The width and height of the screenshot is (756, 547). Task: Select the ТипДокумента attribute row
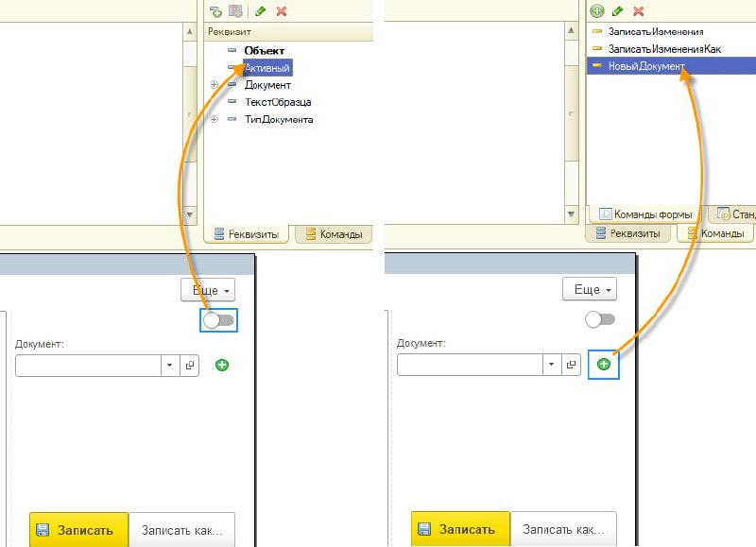279,119
